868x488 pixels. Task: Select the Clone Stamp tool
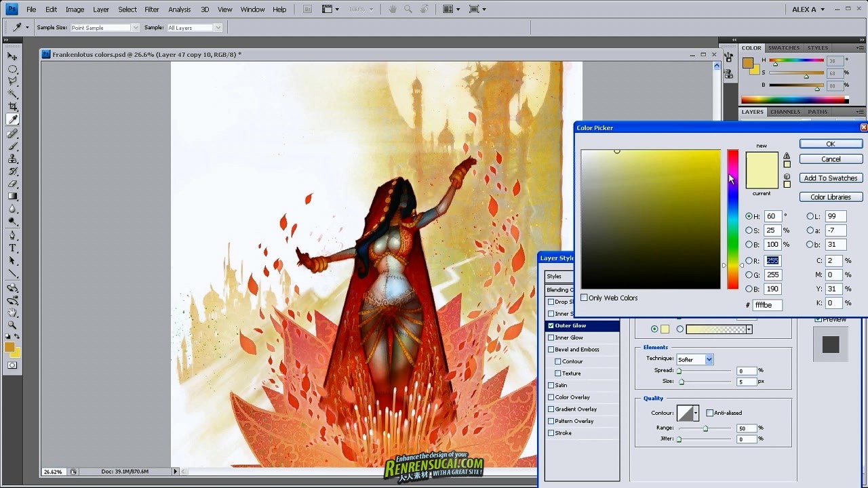[12, 159]
